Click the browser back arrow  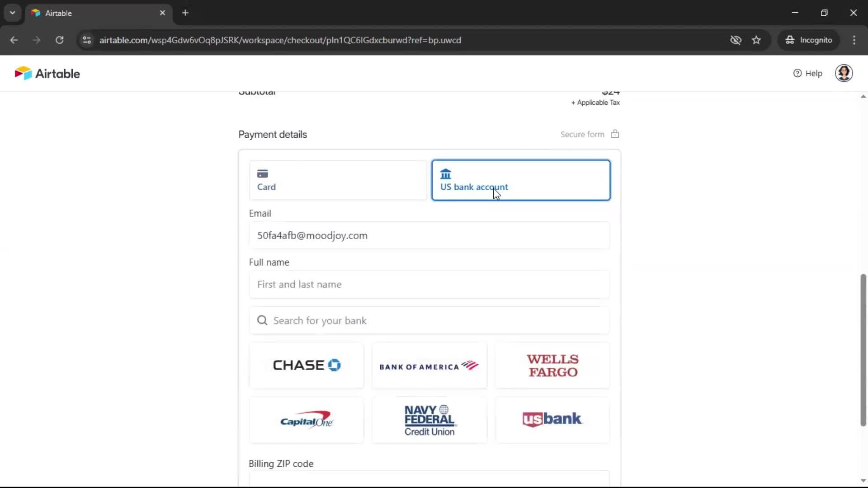tap(14, 40)
